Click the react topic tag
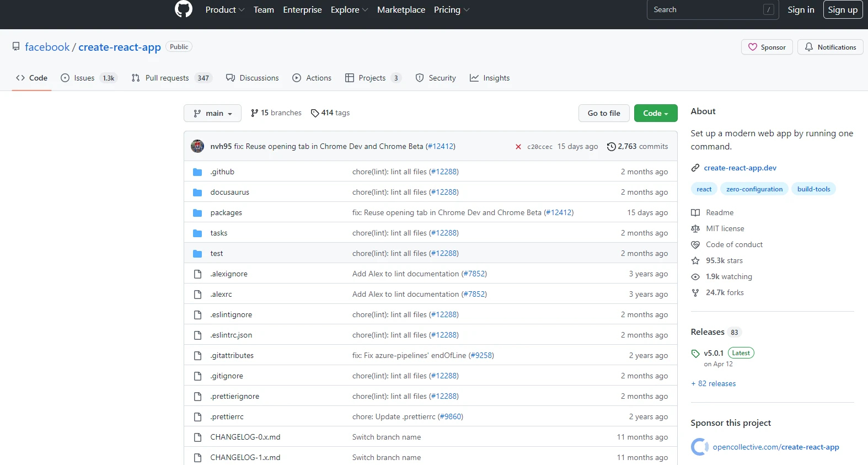Screen dimensions: 868x465 coord(704,189)
